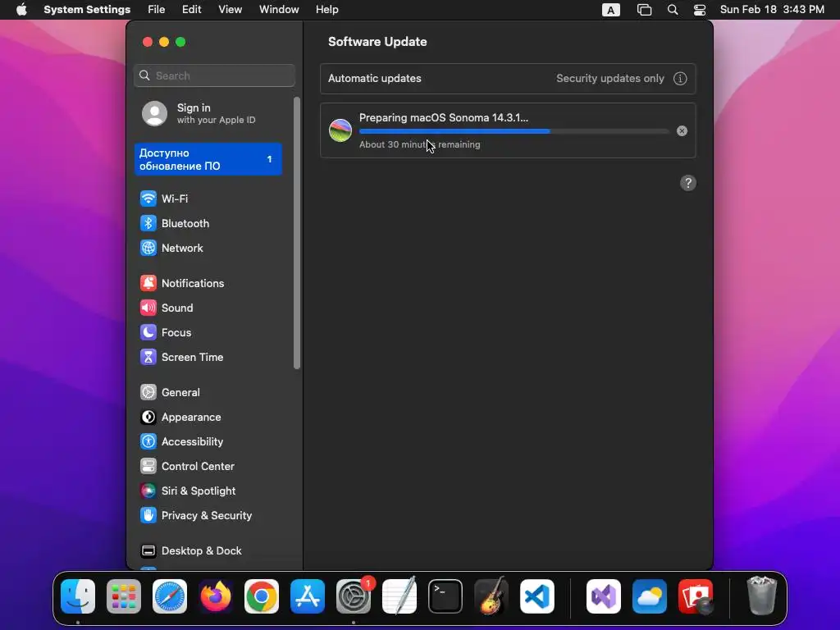This screenshot has width=840, height=630.
Task: Open the System Settings menu
Action: (x=87, y=10)
